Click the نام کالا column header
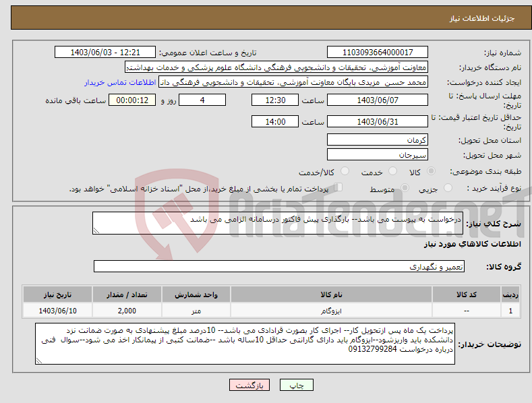This screenshot has width=532, height=403. pos(331,294)
